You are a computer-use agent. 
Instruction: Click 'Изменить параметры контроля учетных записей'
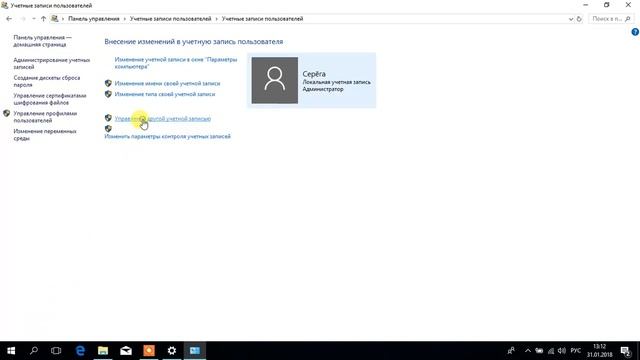167,136
